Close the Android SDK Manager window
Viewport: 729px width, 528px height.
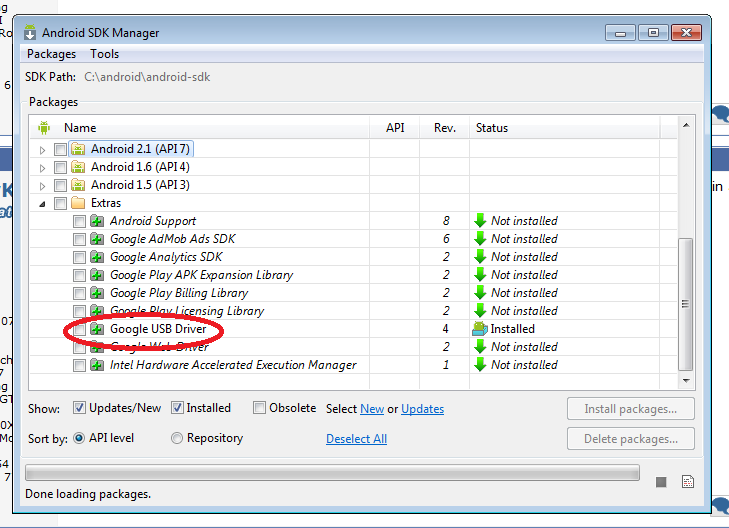686,33
